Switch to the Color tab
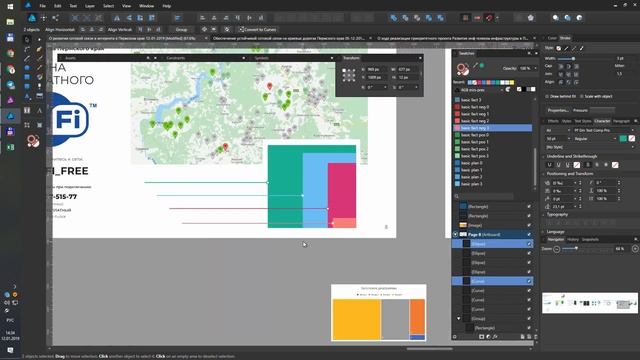 pos(552,38)
